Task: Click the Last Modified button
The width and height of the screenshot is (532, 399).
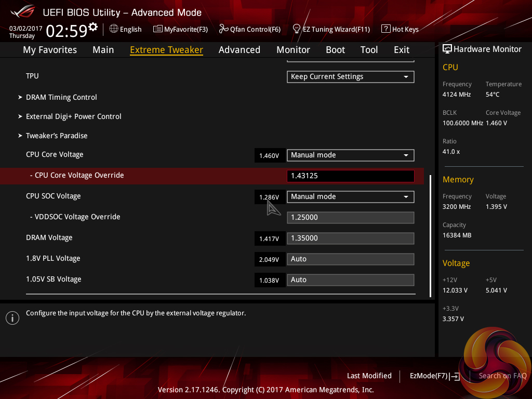Action: pyautogui.click(x=369, y=376)
